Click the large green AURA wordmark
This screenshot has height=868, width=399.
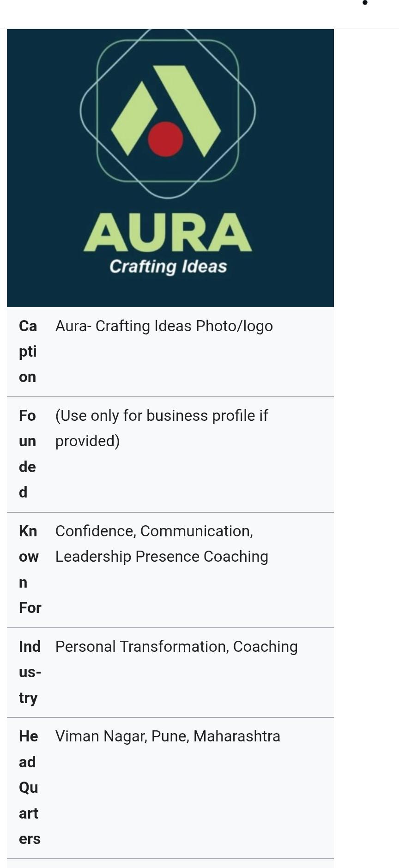[168, 232]
